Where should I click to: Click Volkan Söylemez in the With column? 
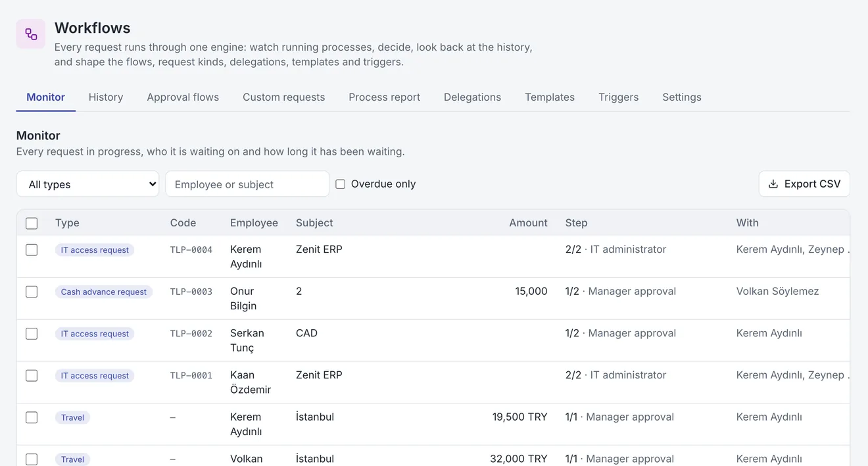[x=777, y=291]
